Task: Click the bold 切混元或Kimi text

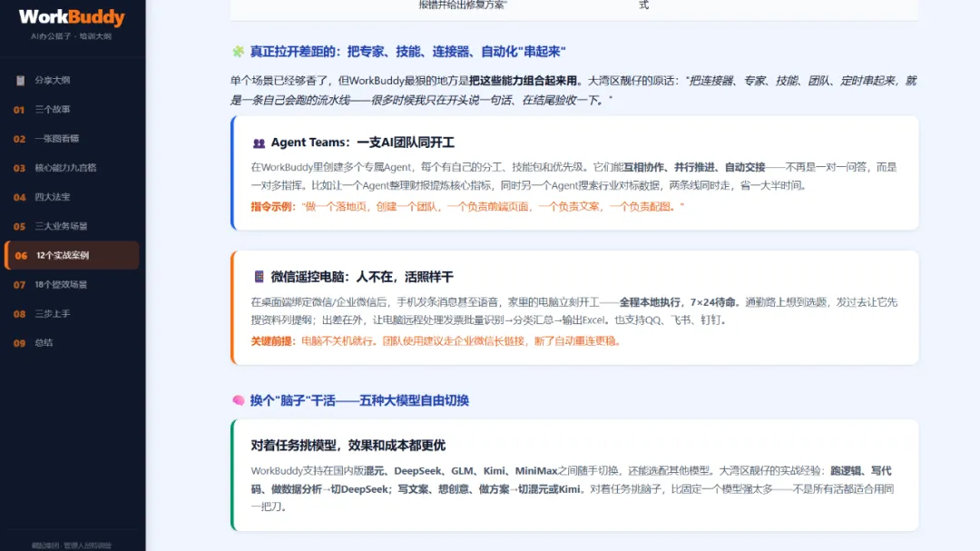Action: (x=549, y=489)
